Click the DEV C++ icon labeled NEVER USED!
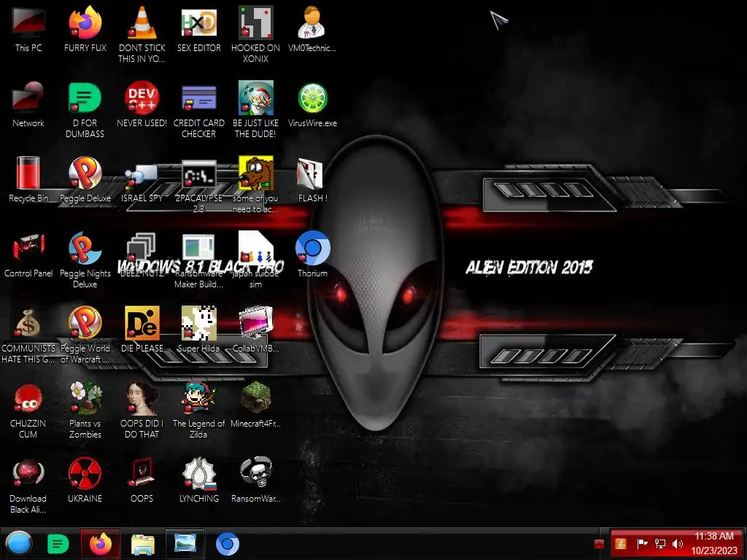Screen dimensions: 747x560 142,104
